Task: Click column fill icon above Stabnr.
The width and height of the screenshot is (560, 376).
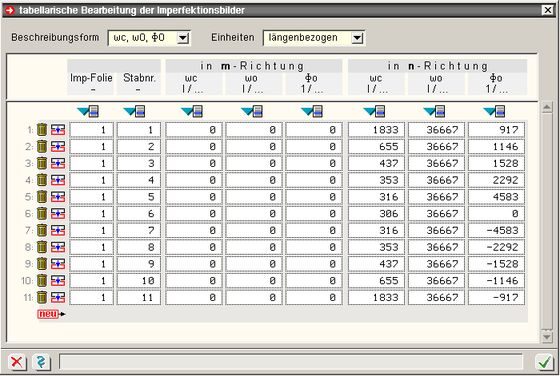Action: click(134, 111)
